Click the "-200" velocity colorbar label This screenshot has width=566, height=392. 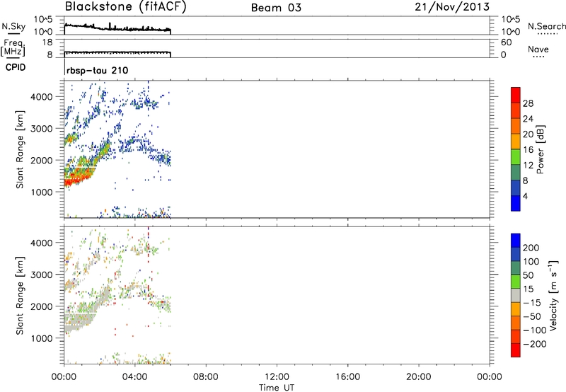(534, 344)
